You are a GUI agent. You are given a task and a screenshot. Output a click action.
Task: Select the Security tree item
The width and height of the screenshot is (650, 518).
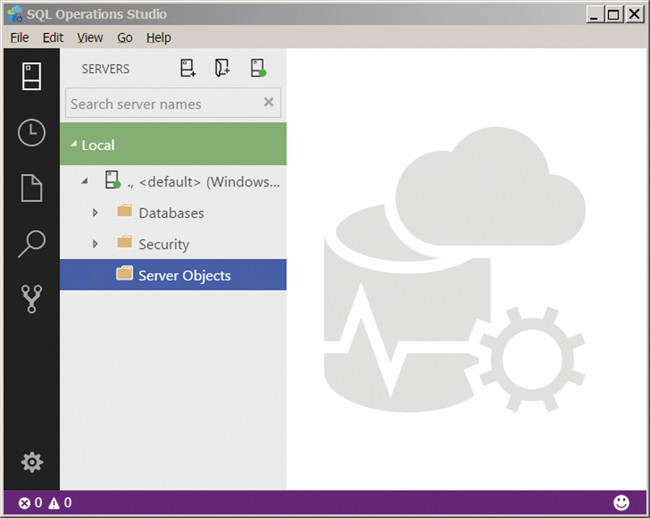pyautogui.click(x=173, y=244)
